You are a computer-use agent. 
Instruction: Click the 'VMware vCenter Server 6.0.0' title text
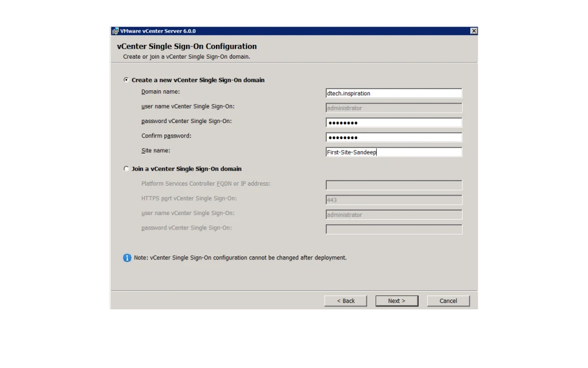click(158, 31)
